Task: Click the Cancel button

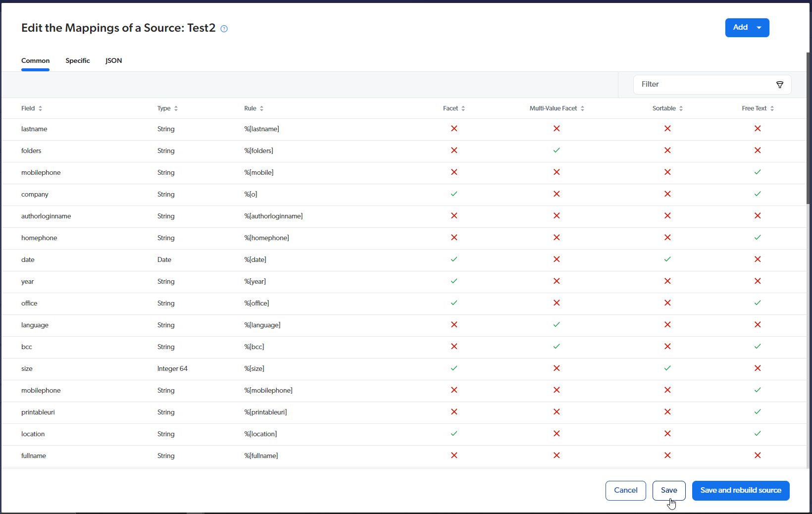Action: (x=625, y=490)
